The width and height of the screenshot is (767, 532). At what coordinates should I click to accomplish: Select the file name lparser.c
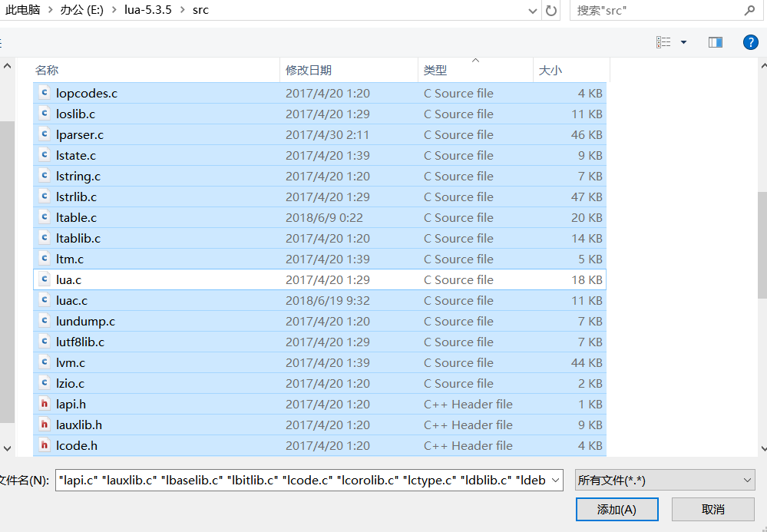tap(80, 134)
